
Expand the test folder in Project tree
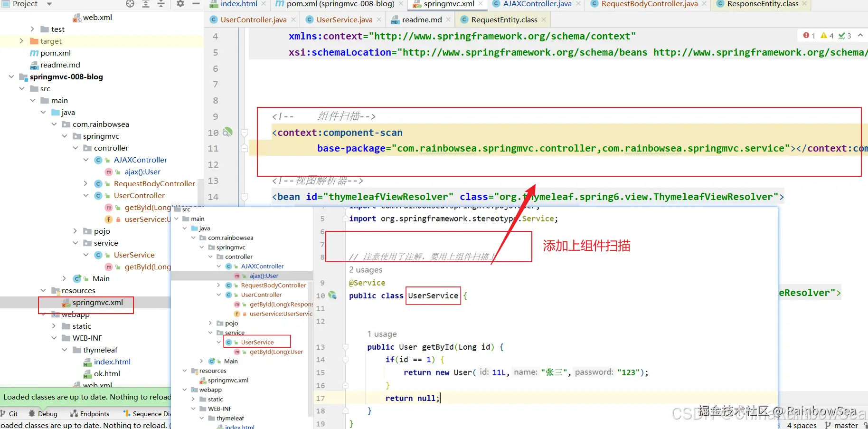point(32,29)
